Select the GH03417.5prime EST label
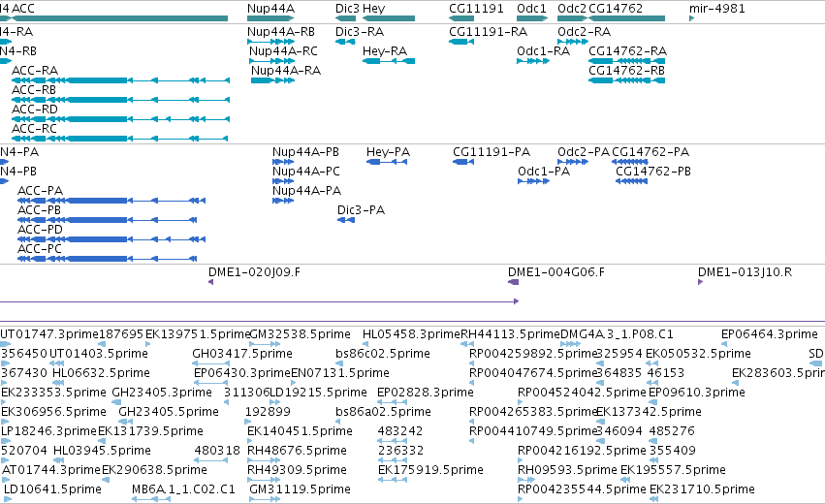 pyautogui.click(x=242, y=354)
